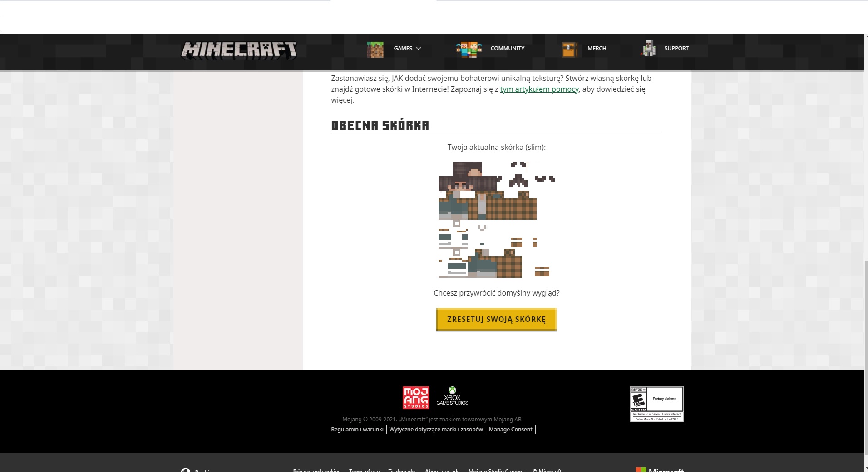Click the current skin texture image
The height and width of the screenshot is (474, 868).
pyautogui.click(x=497, y=219)
